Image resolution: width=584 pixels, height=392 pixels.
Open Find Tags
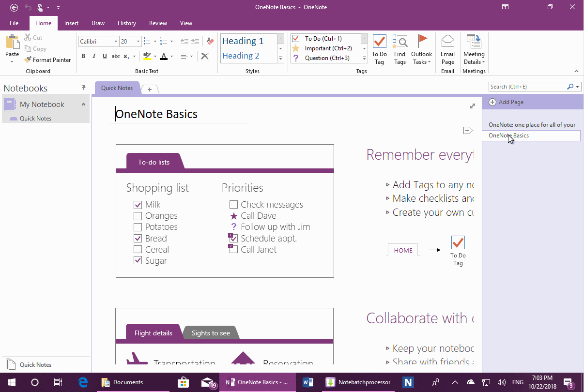pyautogui.click(x=400, y=48)
